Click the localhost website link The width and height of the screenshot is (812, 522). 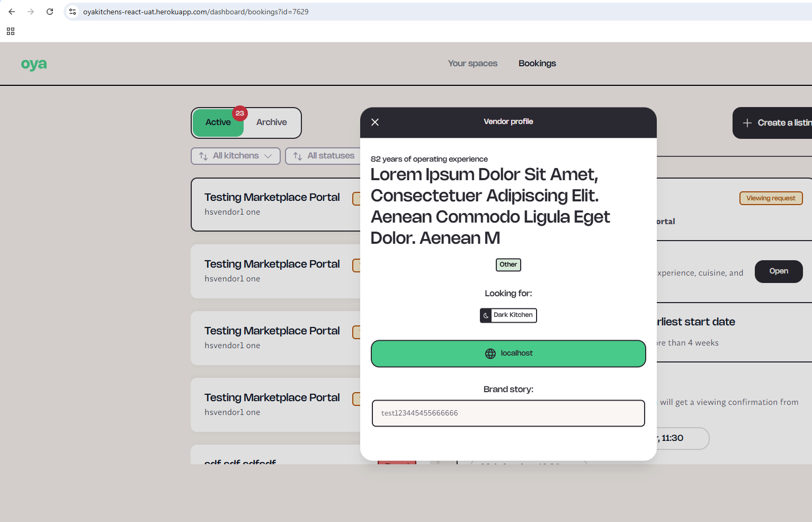point(508,353)
